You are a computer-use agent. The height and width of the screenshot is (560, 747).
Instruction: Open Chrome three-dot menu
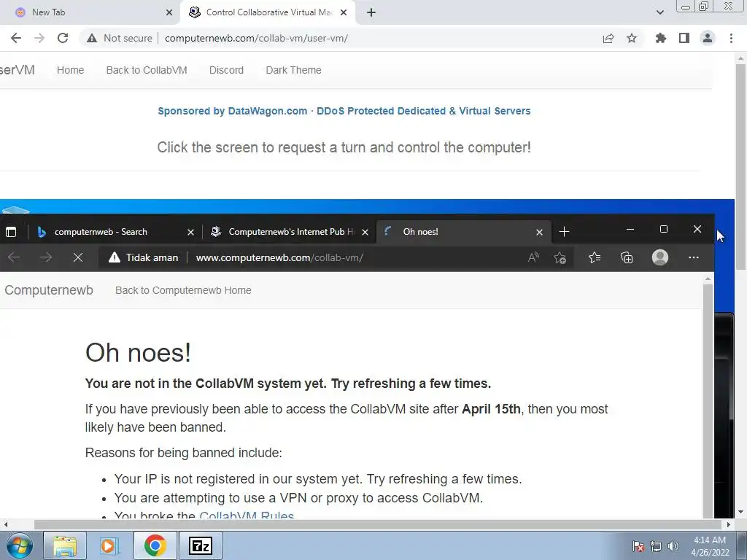(x=731, y=38)
